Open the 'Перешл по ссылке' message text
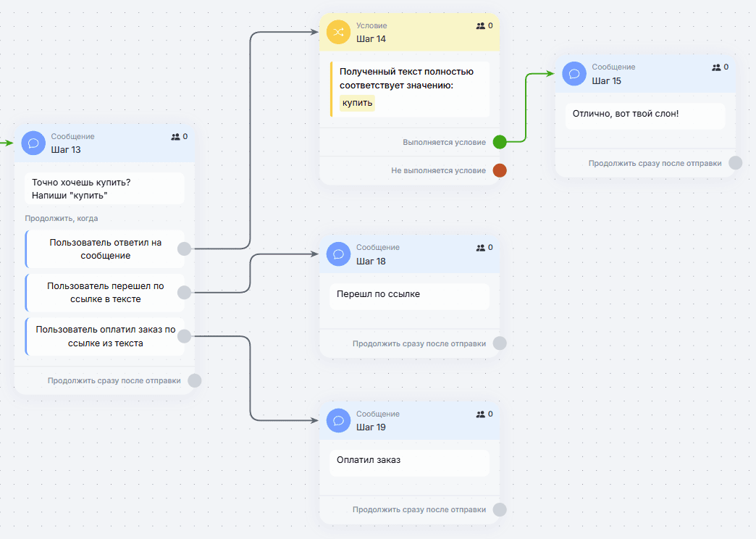 (x=409, y=296)
